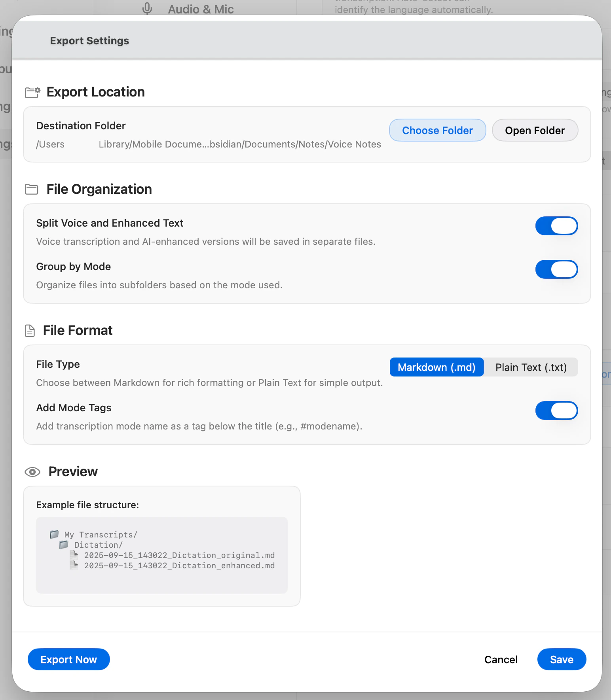
Task: Click the 'Example file structure:' text
Action: click(x=87, y=505)
